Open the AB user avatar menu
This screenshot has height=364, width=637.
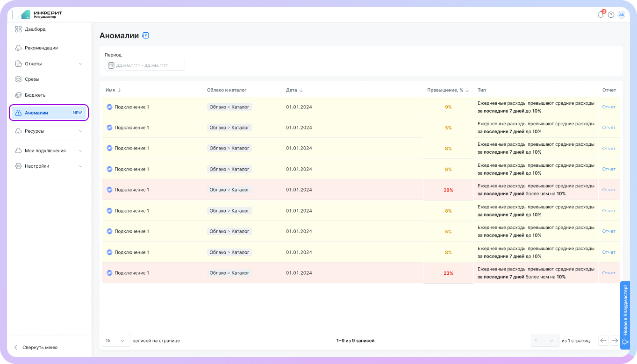[x=621, y=14]
